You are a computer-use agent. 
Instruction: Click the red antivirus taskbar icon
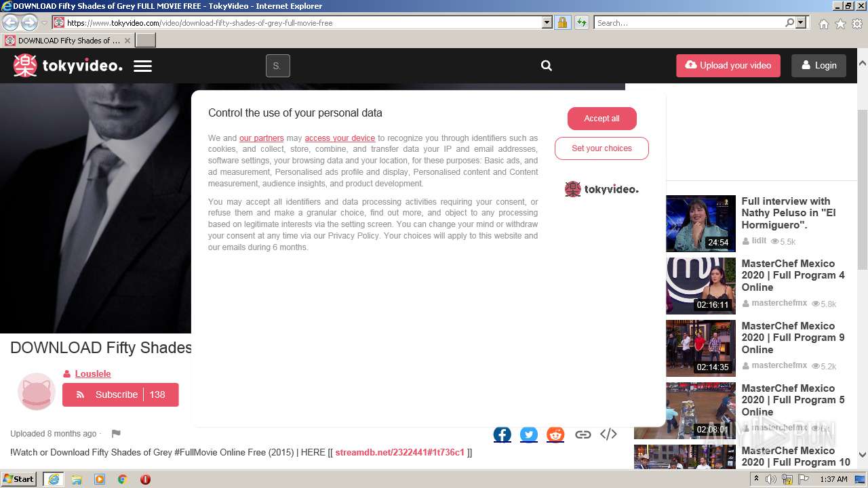tap(145, 479)
